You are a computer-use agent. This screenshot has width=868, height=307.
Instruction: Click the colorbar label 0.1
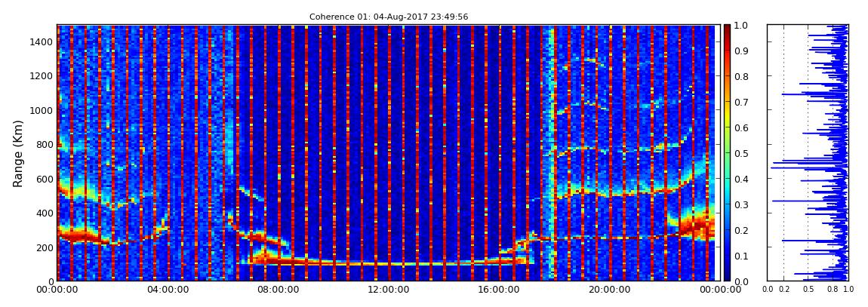point(740,256)
